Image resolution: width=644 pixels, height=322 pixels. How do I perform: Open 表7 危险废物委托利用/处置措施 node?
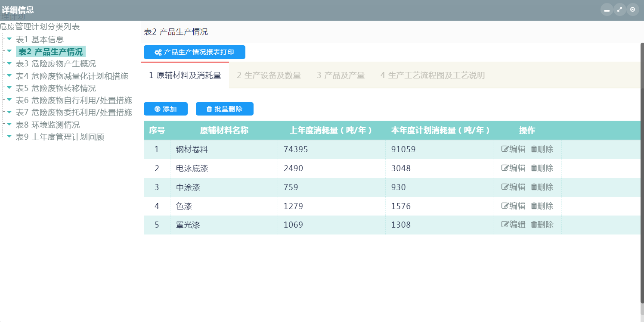point(74,112)
